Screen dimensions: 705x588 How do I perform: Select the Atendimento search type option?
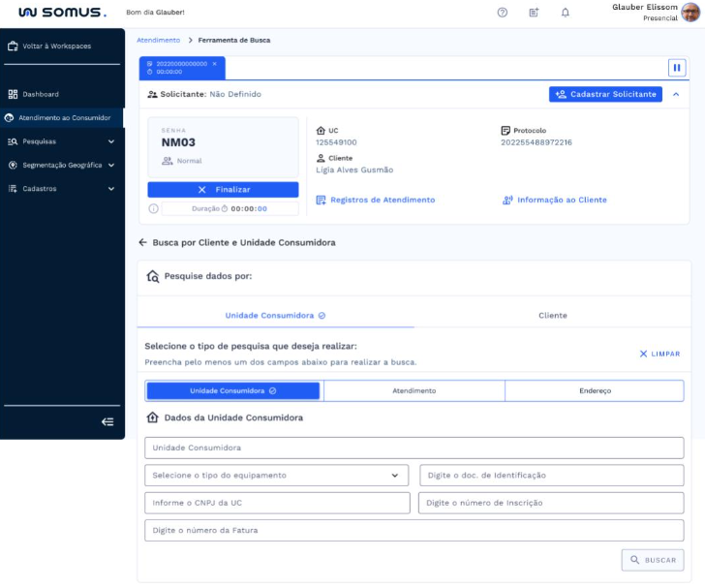tap(414, 390)
